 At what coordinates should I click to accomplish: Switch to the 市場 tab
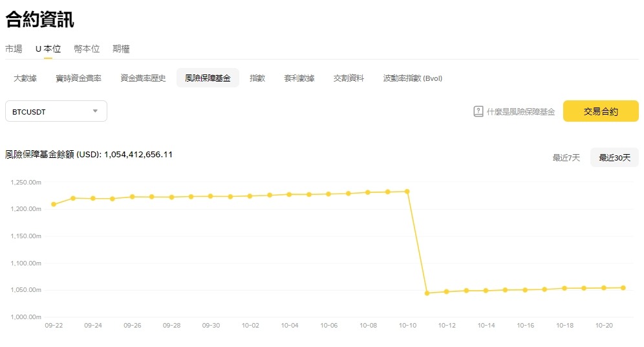tap(14, 49)
